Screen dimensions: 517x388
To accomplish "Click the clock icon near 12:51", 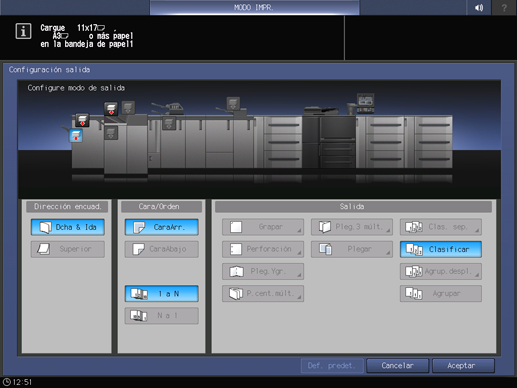I will point(7,382).
